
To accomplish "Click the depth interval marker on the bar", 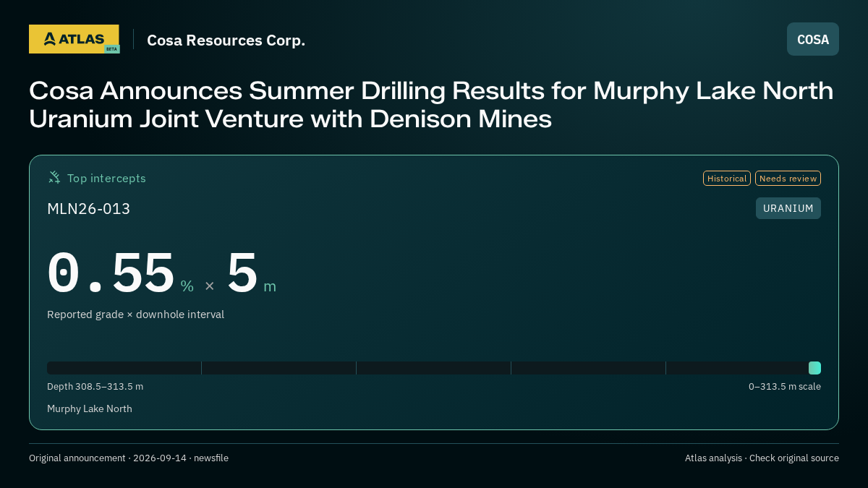I will coord(814,368).
